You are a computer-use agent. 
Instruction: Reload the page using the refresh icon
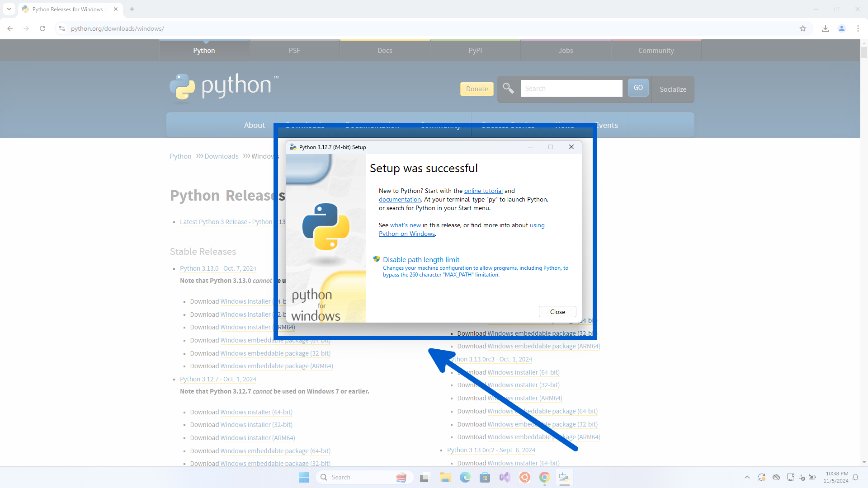[42, 28]
